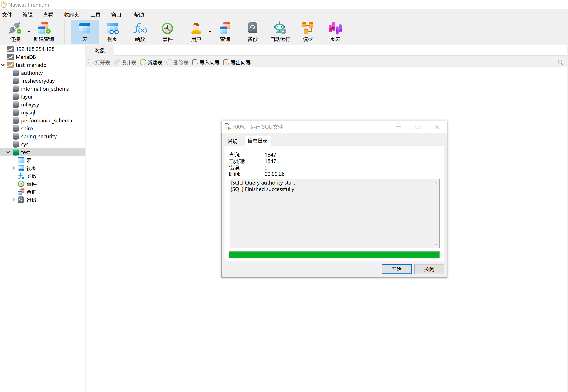Click the log scrollbar up arrow

tap(436, 183)
